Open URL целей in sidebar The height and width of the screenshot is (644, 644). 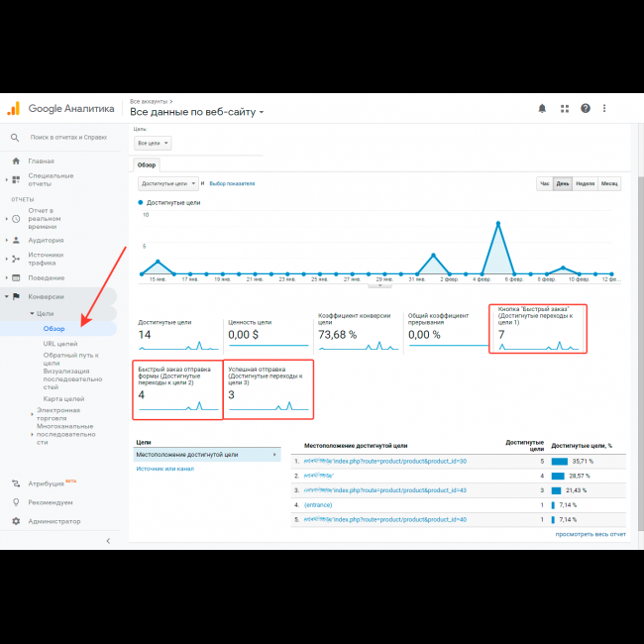(59, 344)
